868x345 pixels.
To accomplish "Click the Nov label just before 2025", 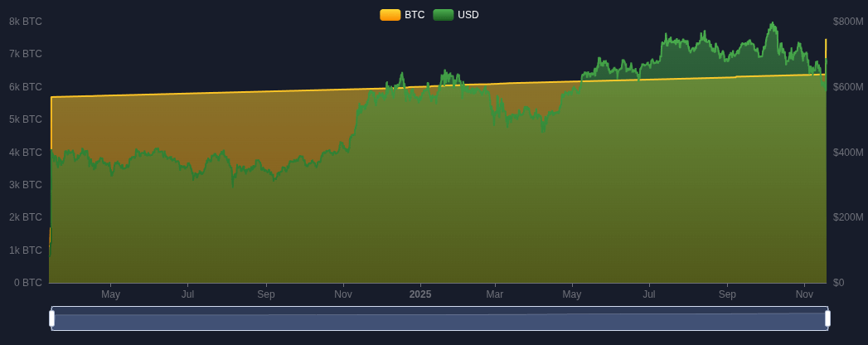I will (x=343, y=294).
